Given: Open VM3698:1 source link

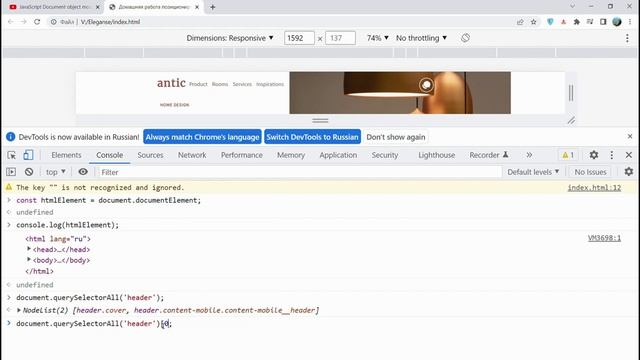Looking at the screenshot, I should pyautogui.click(x=604, y=238).
